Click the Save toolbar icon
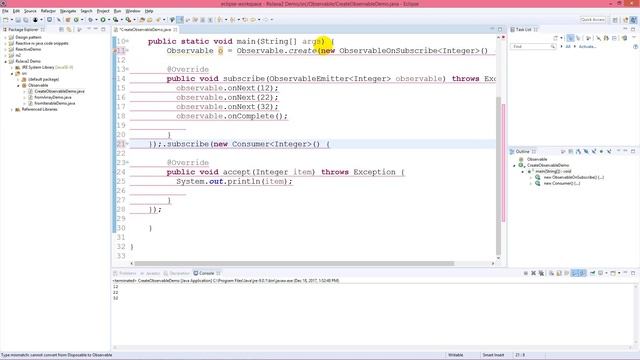 (x=18, y=20)
